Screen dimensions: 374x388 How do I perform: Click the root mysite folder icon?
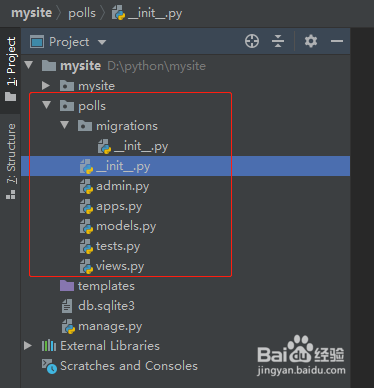click(49, 66)
